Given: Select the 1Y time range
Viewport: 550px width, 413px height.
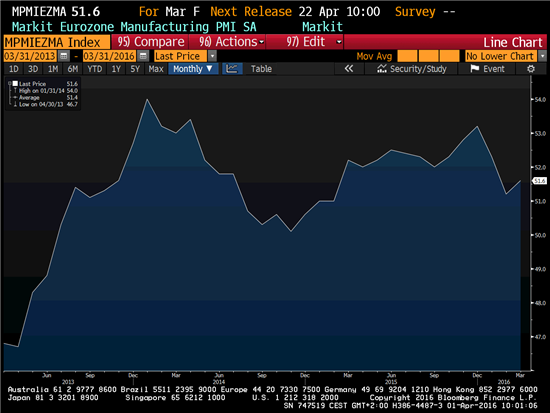Looking at the screenshot, I should coord(116,69).
